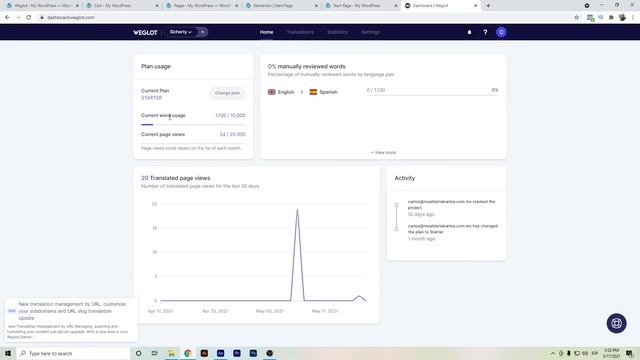The width and height of the screenshot is (640, 360).
Task: Expand the Sicherty project dropdown
Action: click(181, 32)
